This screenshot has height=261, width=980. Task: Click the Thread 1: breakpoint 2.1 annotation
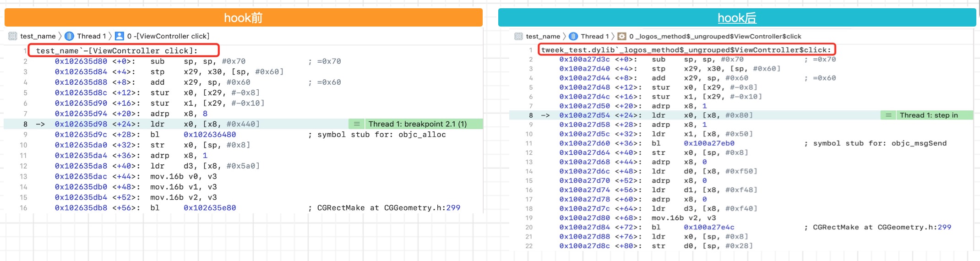[417, 124]
